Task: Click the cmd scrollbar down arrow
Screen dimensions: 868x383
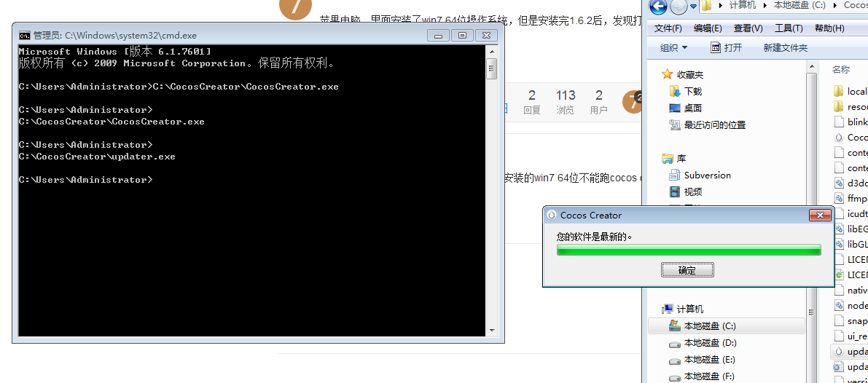Action: (x=491, y=331)
